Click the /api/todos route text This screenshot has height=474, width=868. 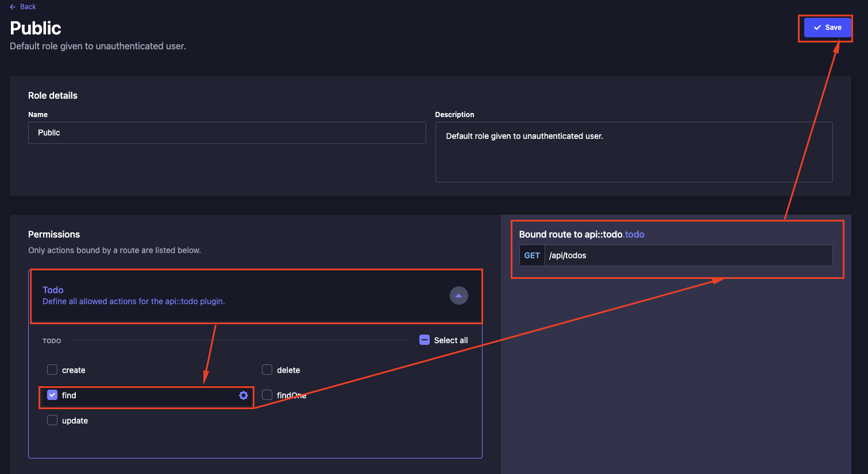(x=568, y=255)
